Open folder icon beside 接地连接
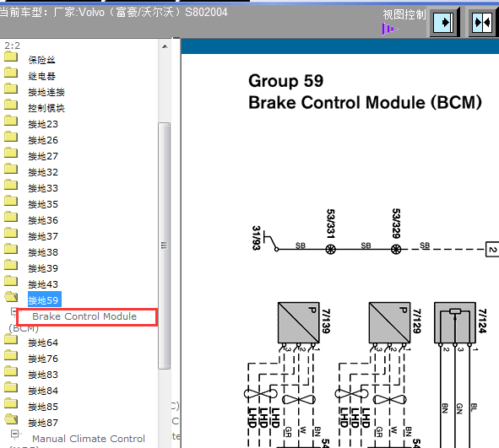The width and height of the screenshot is (499, 448). [11, 89]
